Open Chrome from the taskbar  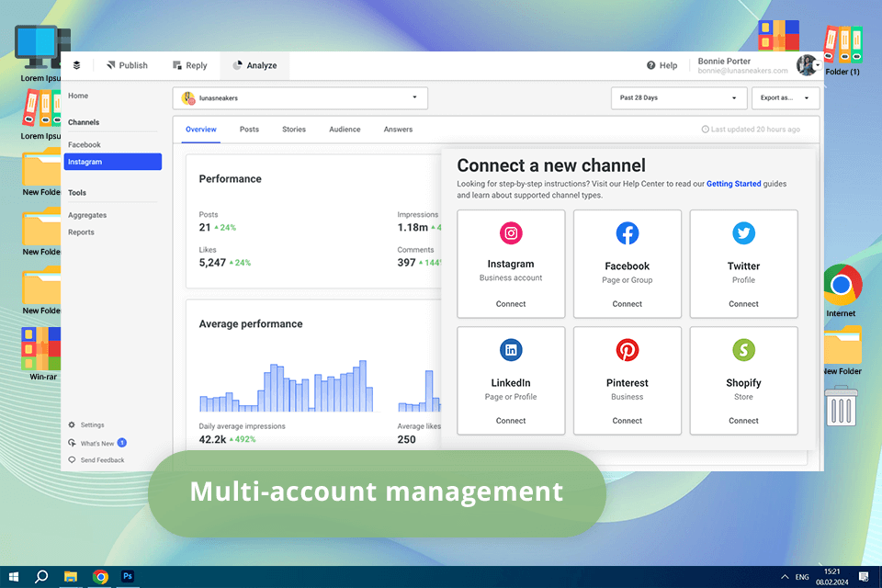100,577
